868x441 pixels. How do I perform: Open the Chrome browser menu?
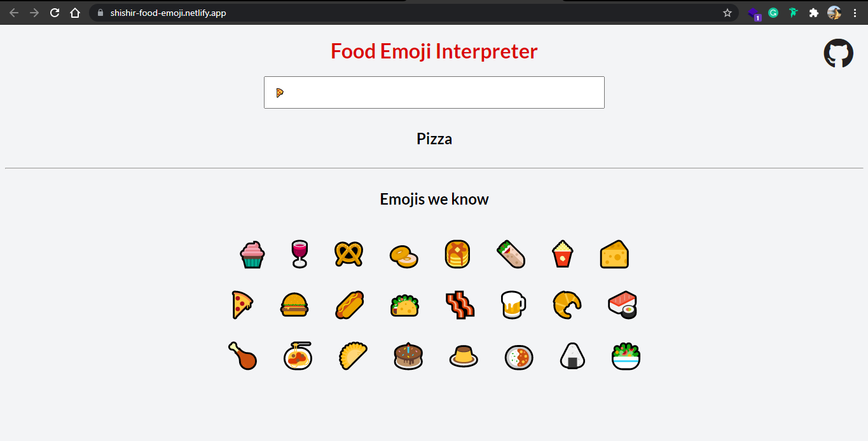coord(855,12)
